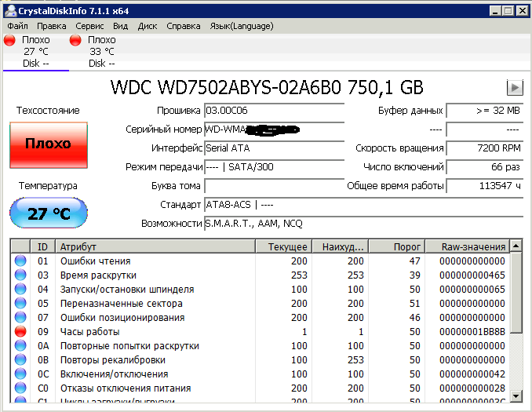
Task: Select the Ошибки позиционирования attribute row
Action: coord(261,317)
